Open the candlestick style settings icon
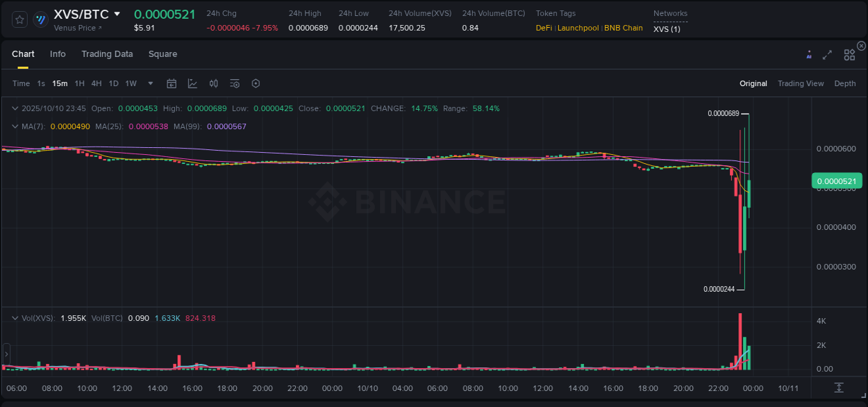 point(213,83)
